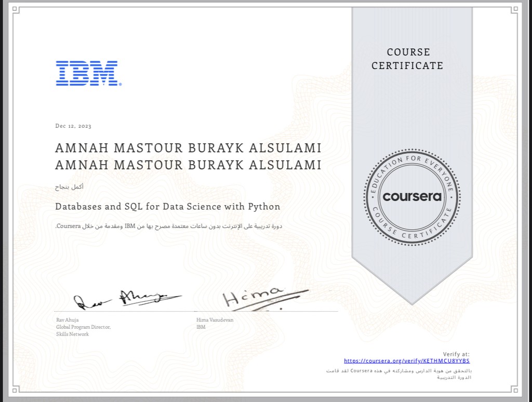Screen dimensions: 532x402
Task: Select the printed name "Rav Ahuja"
Action: click(x=68, y=319)
